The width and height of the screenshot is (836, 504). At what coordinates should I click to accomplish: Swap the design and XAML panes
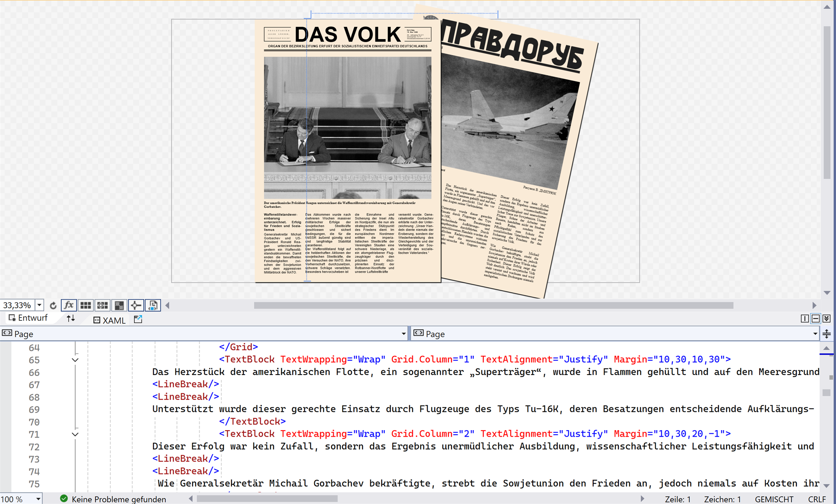tap(71, 318)
